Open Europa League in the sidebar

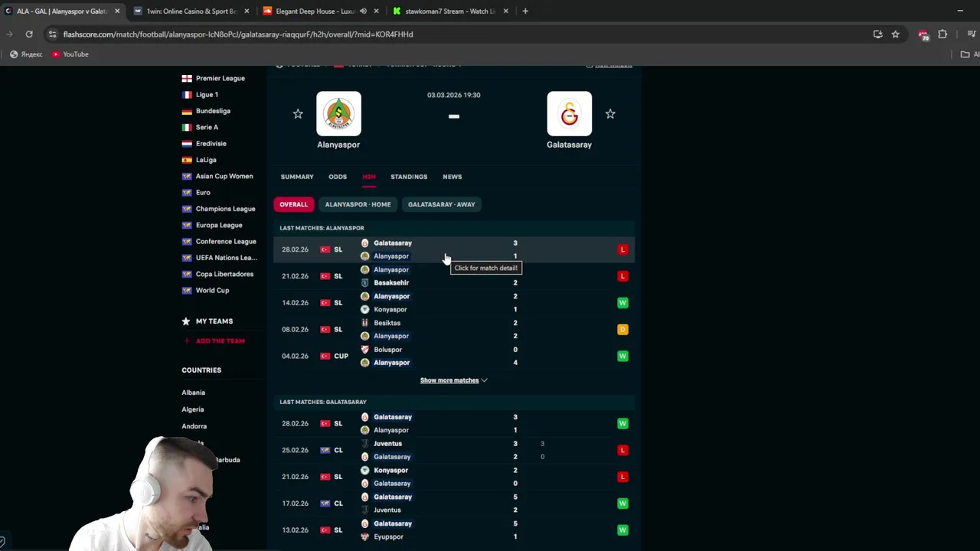pos(219,225)
